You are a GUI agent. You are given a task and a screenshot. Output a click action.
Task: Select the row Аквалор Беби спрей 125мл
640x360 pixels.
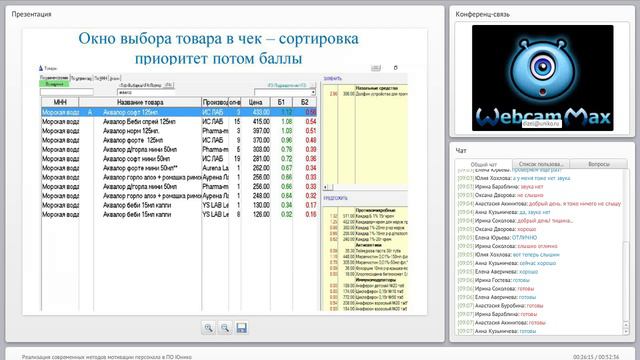pos(179,122)
